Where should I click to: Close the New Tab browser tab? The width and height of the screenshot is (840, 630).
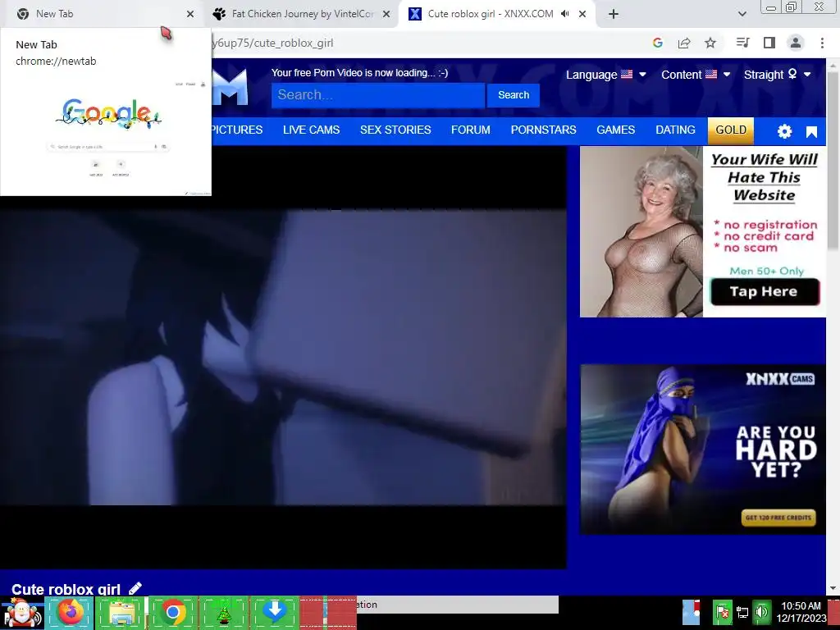[x=190, y=14]
